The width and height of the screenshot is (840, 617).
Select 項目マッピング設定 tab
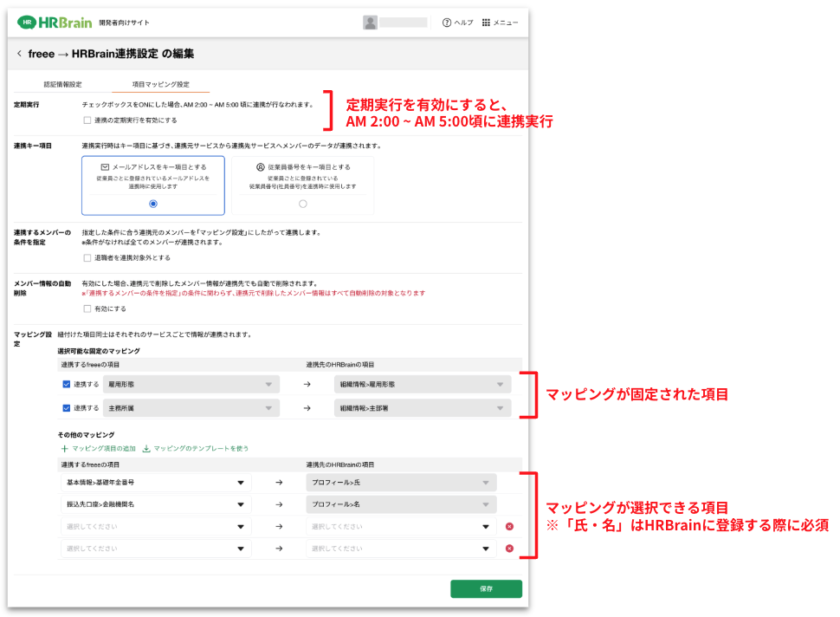(x=160, y=85)
